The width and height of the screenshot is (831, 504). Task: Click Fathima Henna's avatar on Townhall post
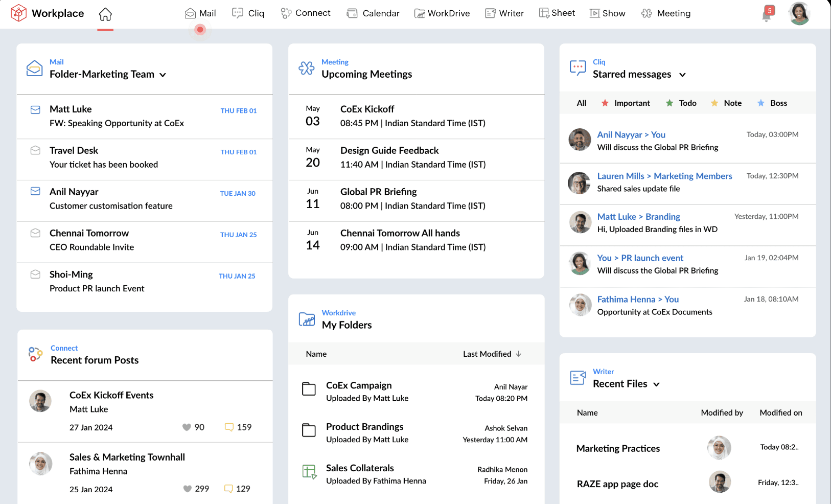[x=40, y=463]
